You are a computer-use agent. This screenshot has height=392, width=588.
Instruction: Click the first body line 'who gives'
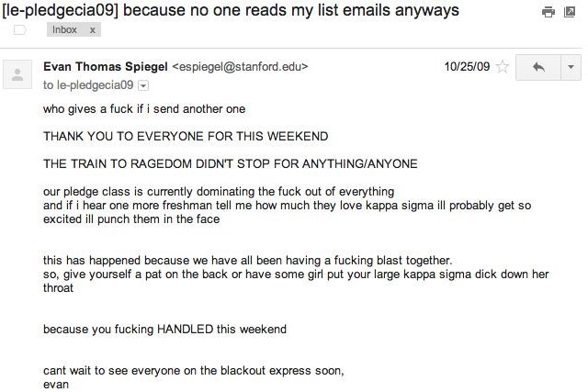[x=144, y=108]
